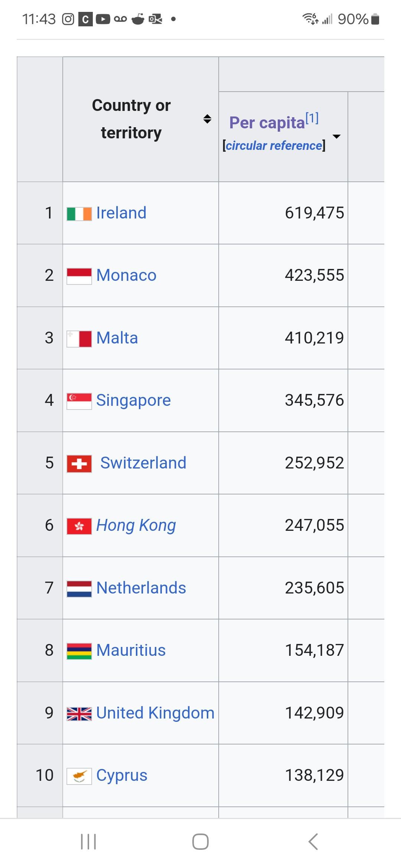Viewport: 401px width, 868px height.
Task: Tap the Ireland per capita value 619,475
Action: pos(314,213)
